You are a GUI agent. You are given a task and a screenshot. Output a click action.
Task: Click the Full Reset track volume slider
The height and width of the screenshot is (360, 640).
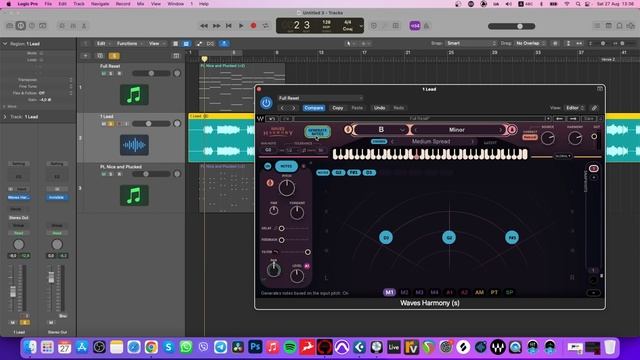[151, 73]
